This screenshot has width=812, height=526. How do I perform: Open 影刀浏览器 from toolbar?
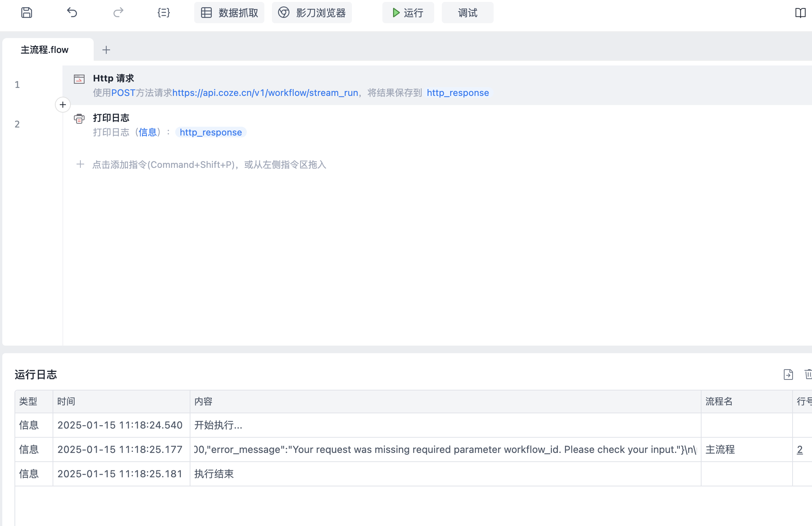pyautogui.click(x=312, y=13)
